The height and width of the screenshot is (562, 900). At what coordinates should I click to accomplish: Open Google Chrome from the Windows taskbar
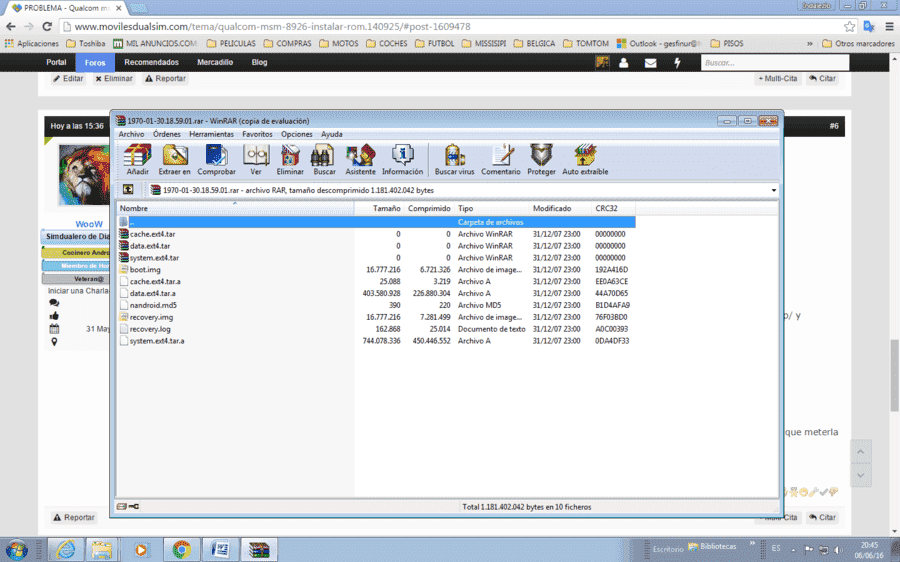click(x=181, y=549)
